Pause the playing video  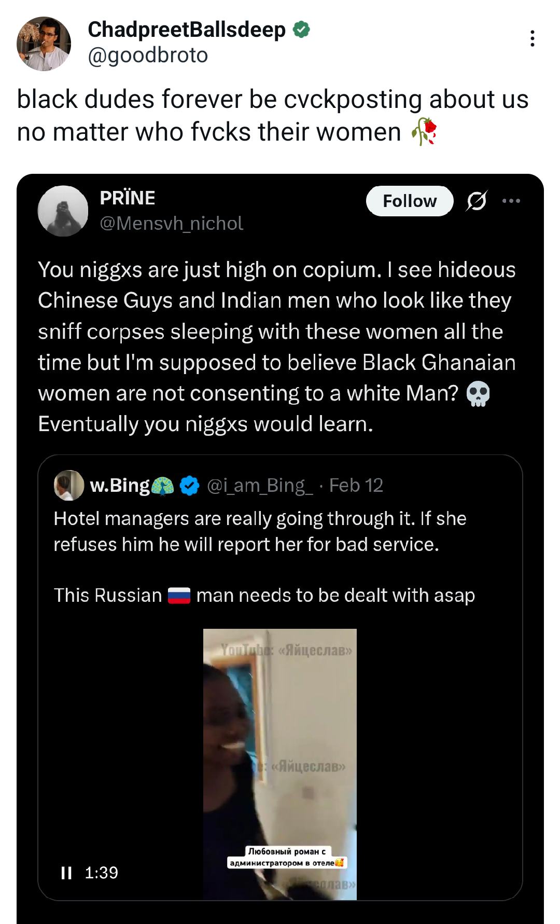pos(66,873)
